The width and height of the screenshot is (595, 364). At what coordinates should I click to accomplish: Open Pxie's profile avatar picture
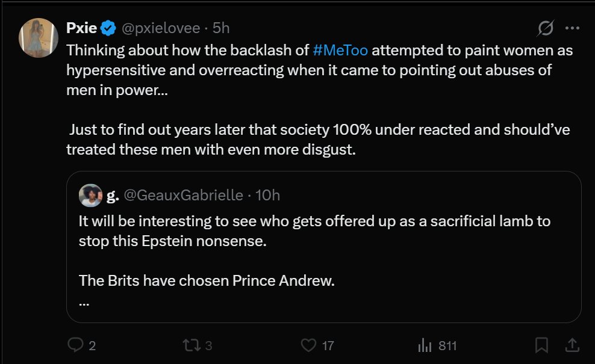[x=38, y=37]
